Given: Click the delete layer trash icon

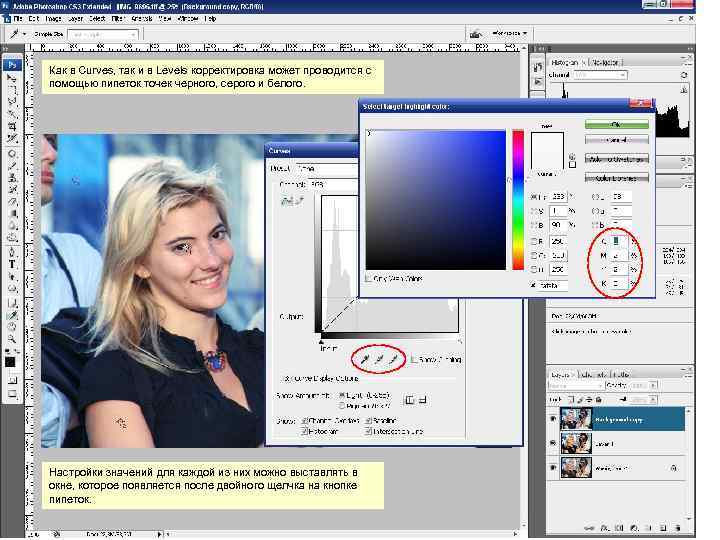Looking at the screenshot, I should pyautogui.click(x=678, y=528).
